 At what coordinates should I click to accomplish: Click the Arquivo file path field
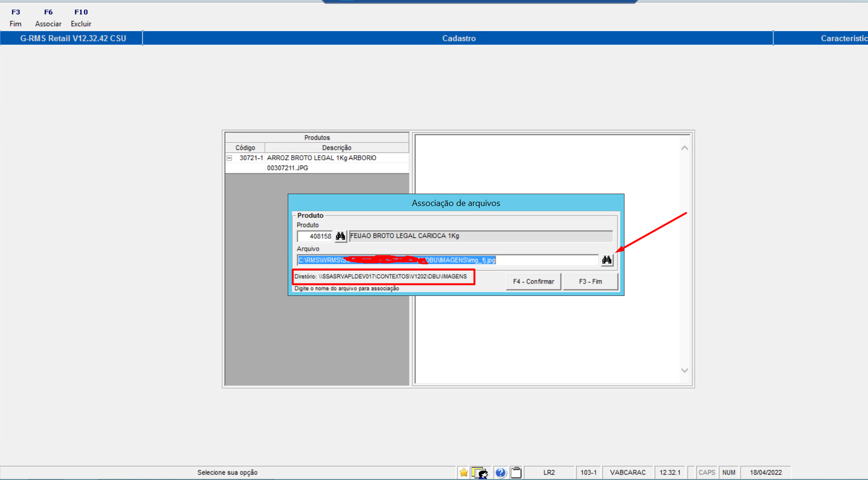pos(448,260)
